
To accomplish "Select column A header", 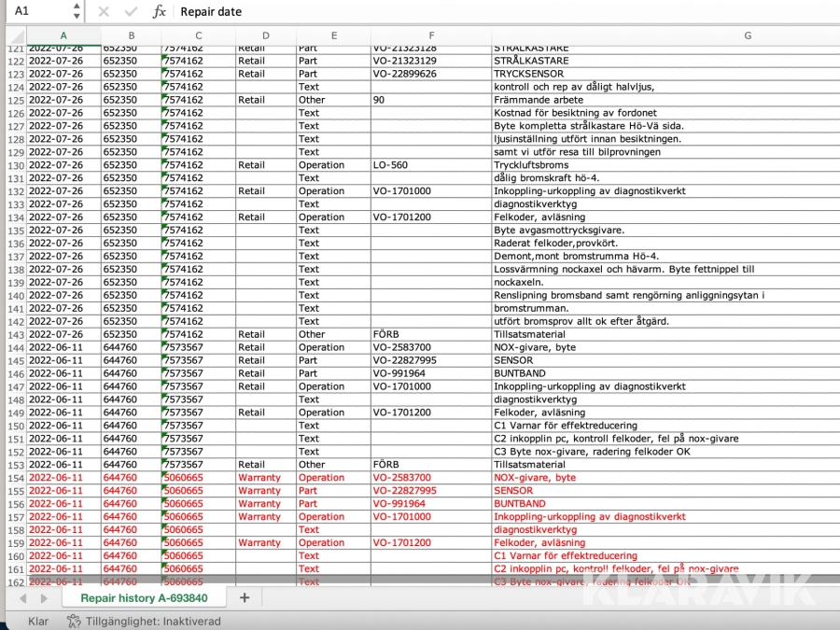I will pyautogui.click(x=63, y=35).
